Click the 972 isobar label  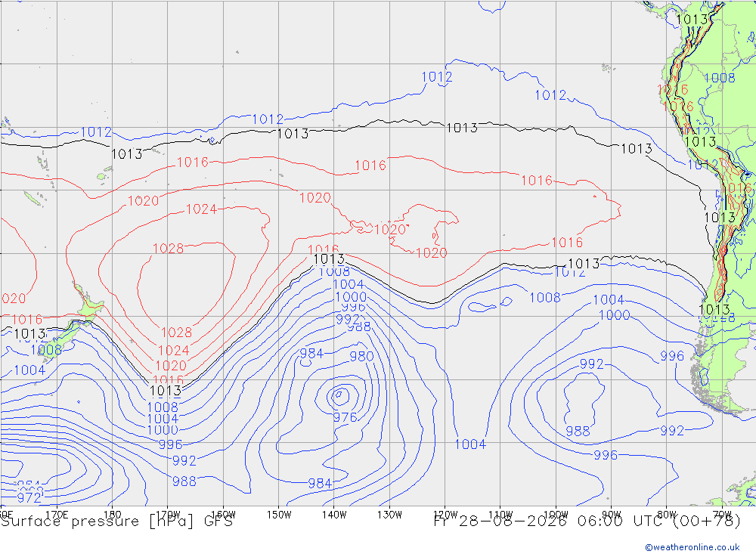(x=29, y=497)
